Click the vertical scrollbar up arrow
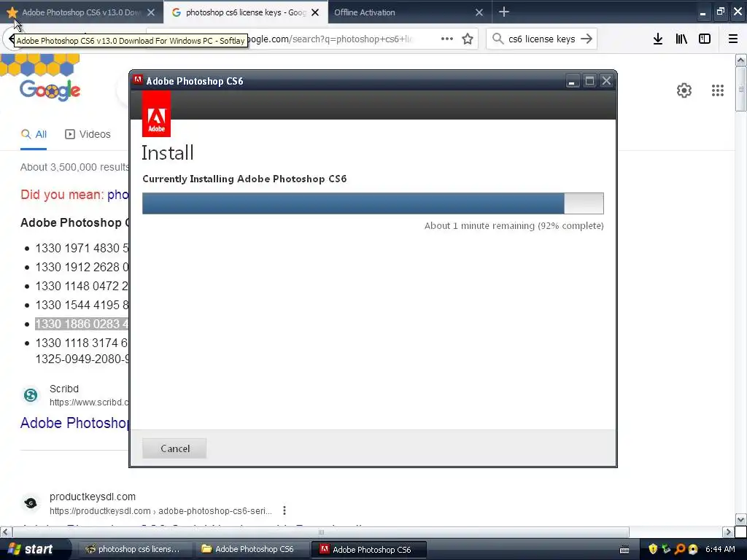Viewport: 747px width, 560px height. [740, 60]
